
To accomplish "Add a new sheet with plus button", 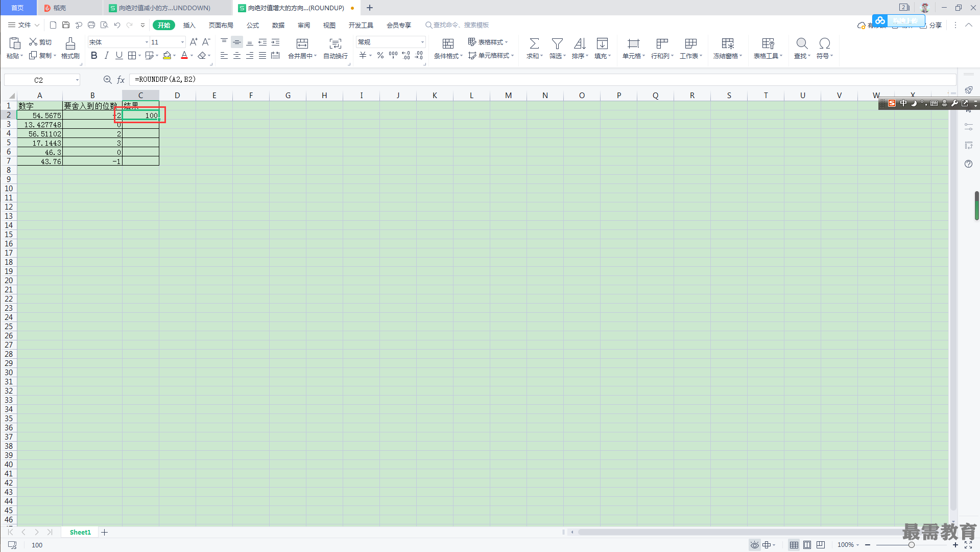I will coord(105,532).
